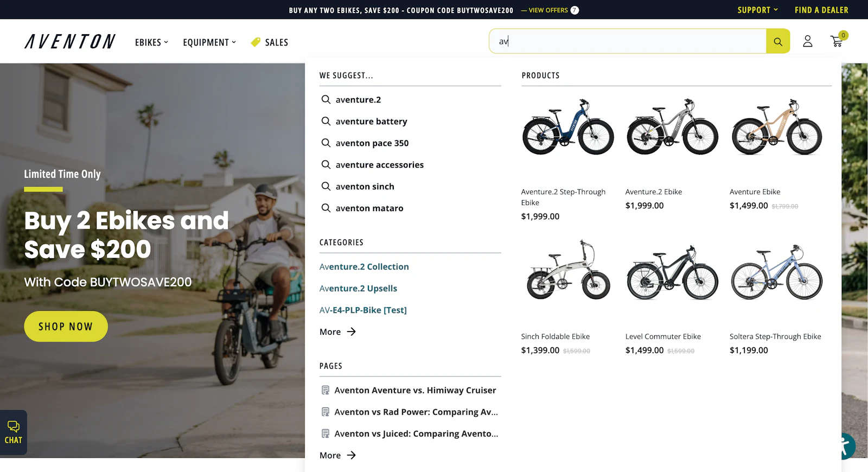868x472 pixels.
Task: Click the $1,399.00 Sinch price
Action: click(540, 350)
